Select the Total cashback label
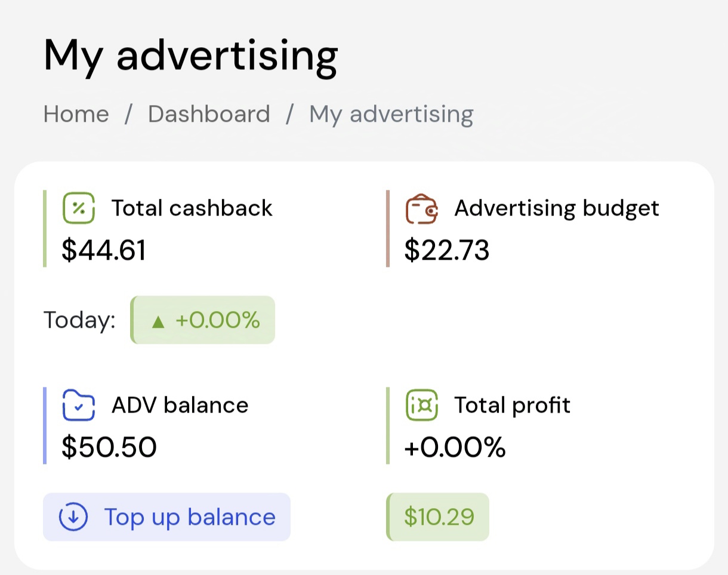This screenshot has height=575, width=728. pos(192,208)
